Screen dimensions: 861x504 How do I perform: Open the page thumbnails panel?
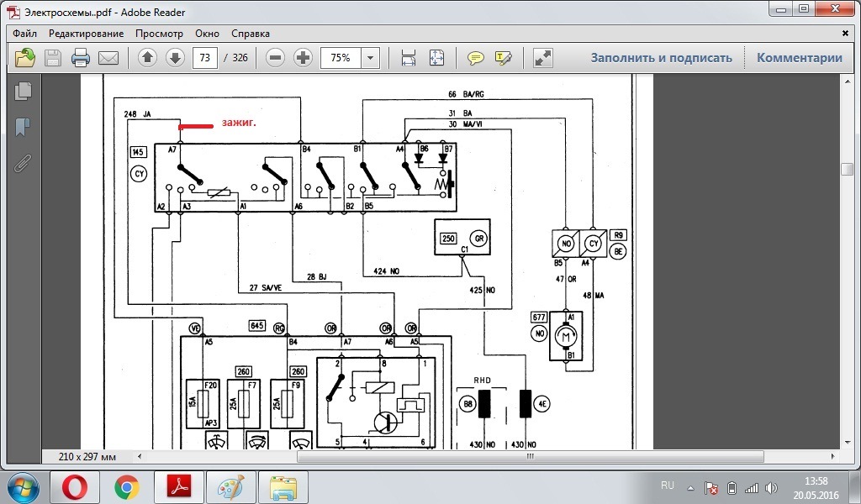pos(23,91)
